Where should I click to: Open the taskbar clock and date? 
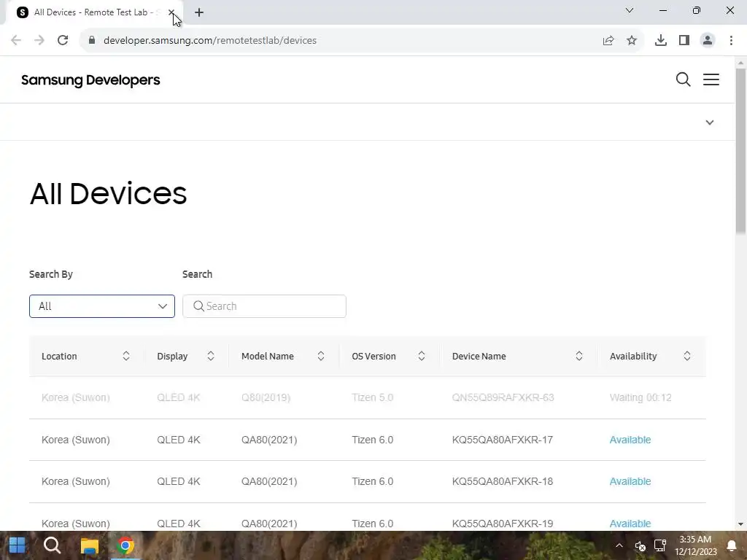(x=695, y=545)
